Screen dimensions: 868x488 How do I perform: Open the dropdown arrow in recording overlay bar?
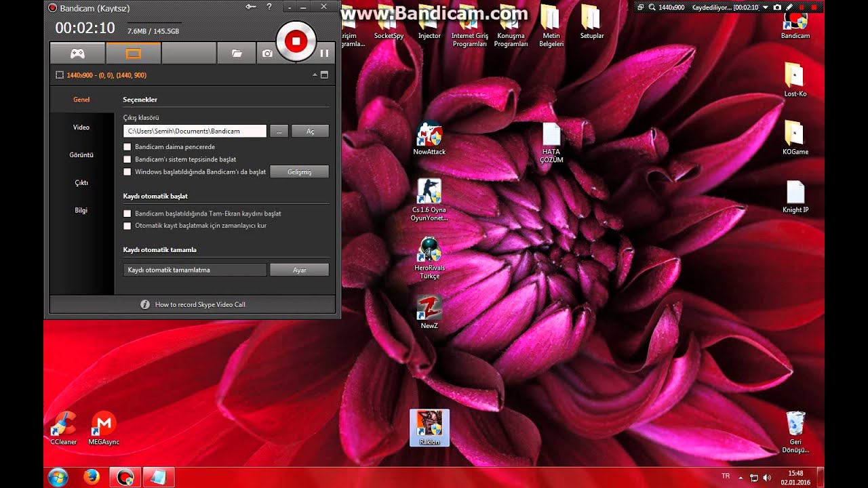coord(766,7)
